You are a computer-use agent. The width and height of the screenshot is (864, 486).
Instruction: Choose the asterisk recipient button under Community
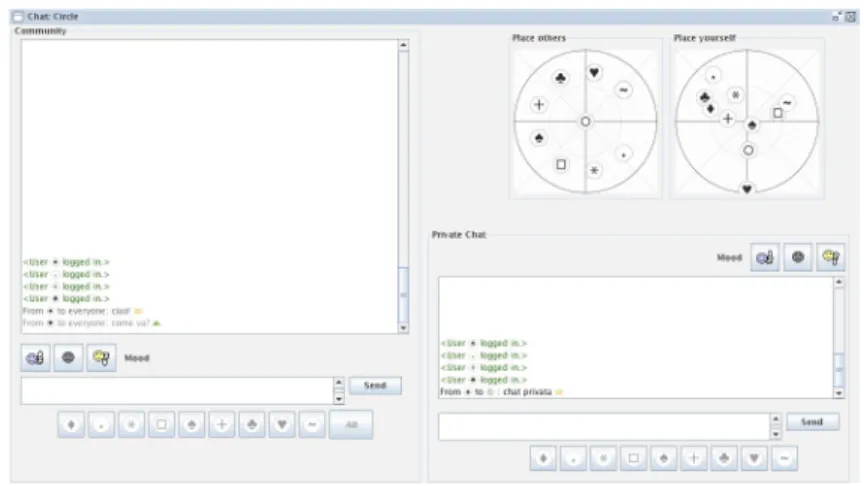131,425
